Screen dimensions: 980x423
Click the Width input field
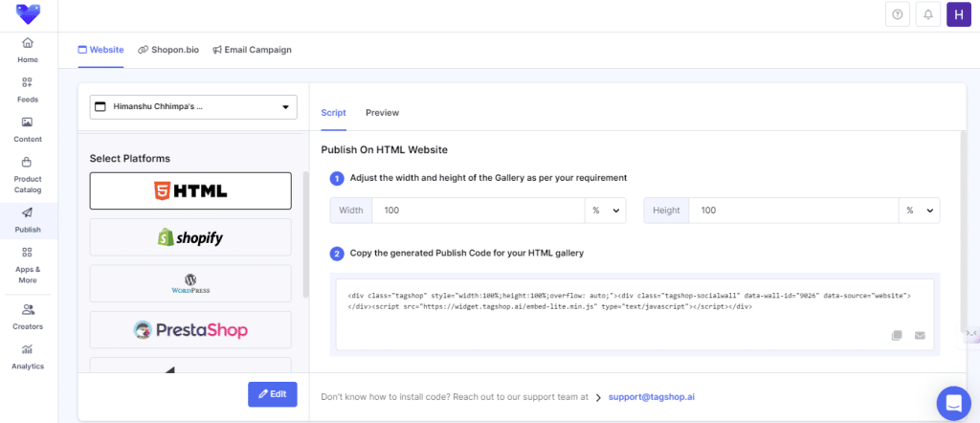[x=477, y=211]
